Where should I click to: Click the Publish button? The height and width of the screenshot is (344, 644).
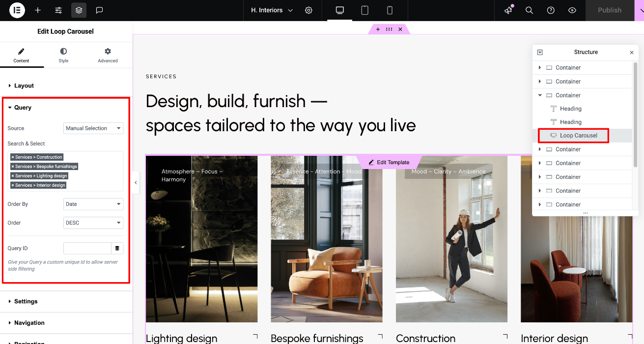[610, 10]
